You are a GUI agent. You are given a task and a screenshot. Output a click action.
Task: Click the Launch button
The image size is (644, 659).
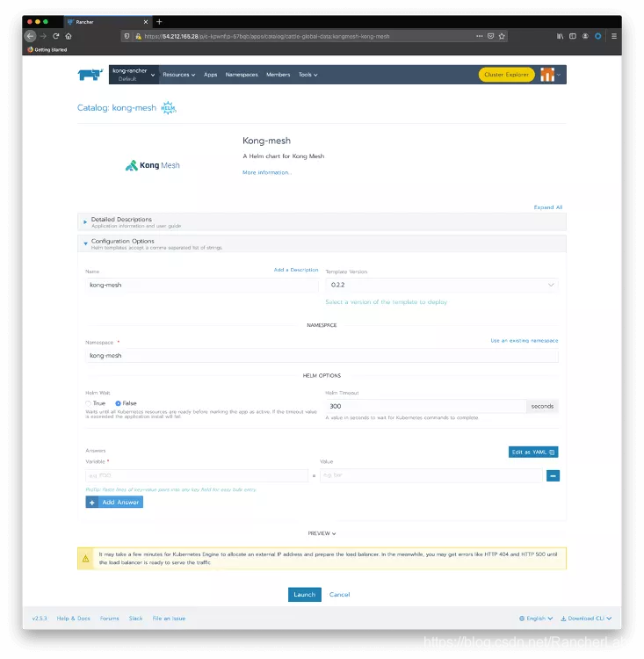304,595
